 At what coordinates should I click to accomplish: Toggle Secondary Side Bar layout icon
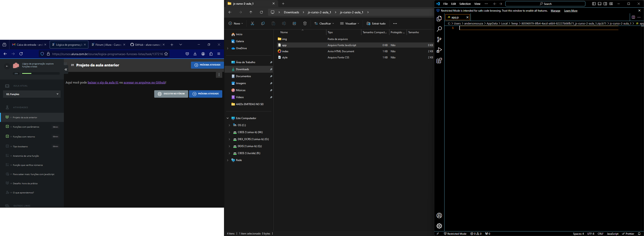(x=605, y=4)
